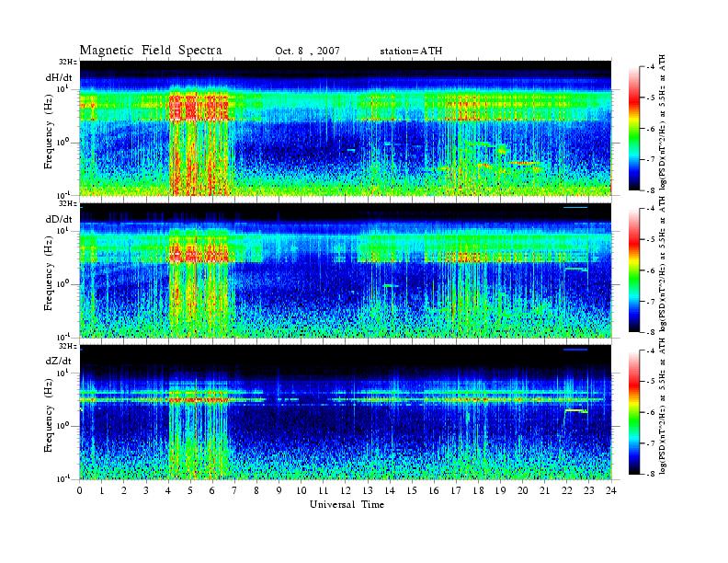Screen dimensions: 728x563
Task: Click hour 1 on the time axis
Action: click(102, 491)
